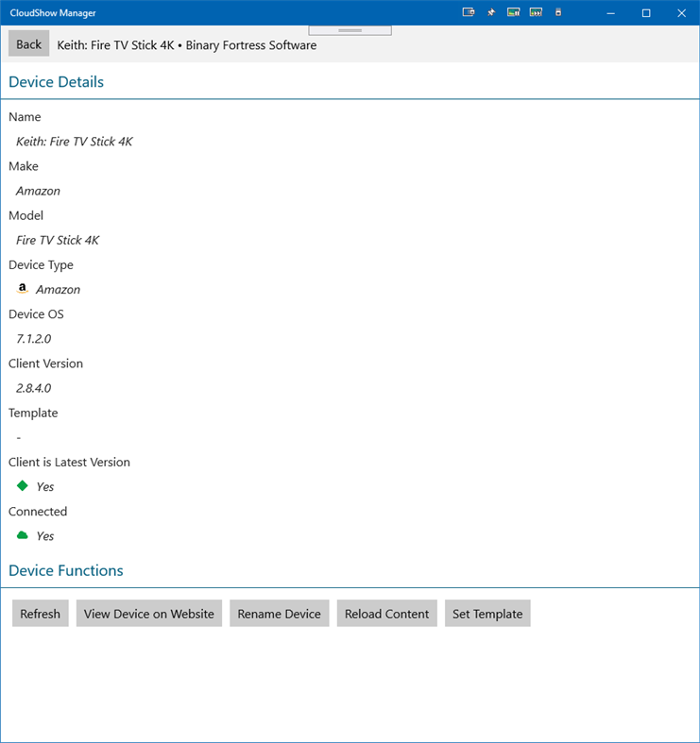Click the 'Device OS' label
This screenshot has height=743, width=700.
[36, 314]
